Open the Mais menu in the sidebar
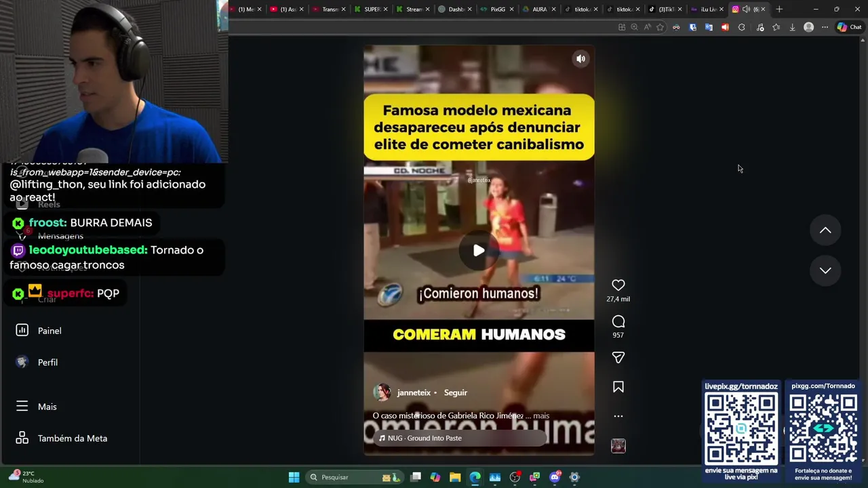Image resolution: width=868 pixels, height=488 pixels. click(47, 407)
